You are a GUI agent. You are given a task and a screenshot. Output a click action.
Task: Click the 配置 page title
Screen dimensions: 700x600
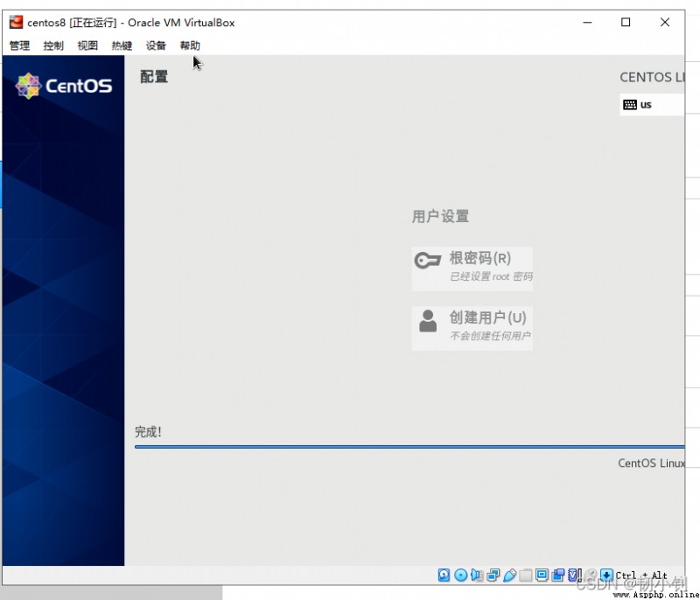click(154, 77)
